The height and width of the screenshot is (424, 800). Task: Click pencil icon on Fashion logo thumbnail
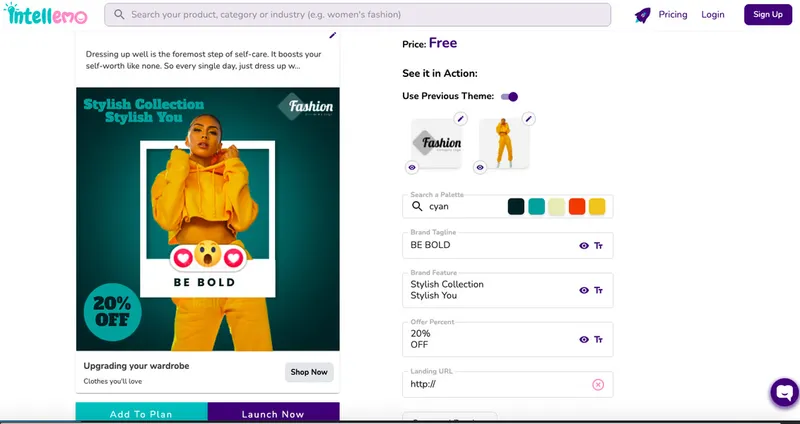pos(460,119)
